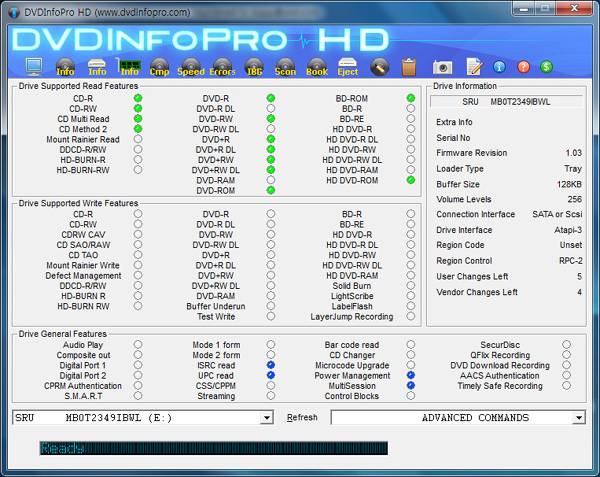This screenshot has width=600, height=477.
Task: Click the Refresh button
Action: pos(302,417)
